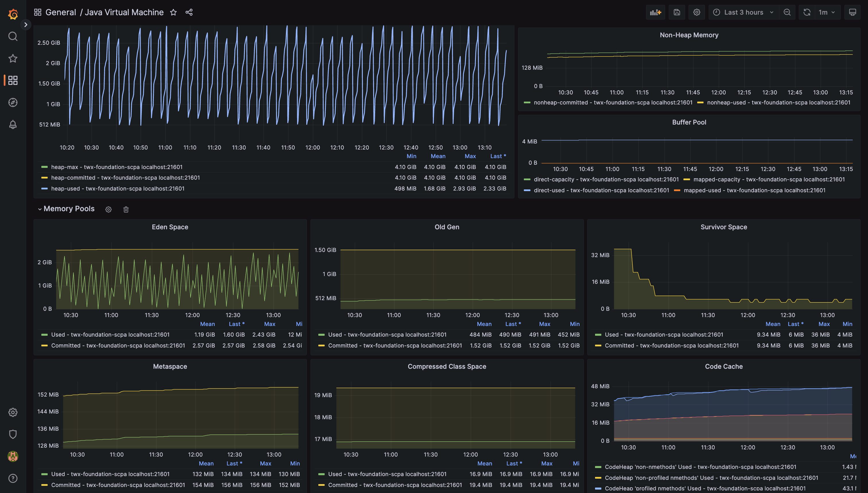Open the General folder breadcrumb

click(x=61, y=13)
